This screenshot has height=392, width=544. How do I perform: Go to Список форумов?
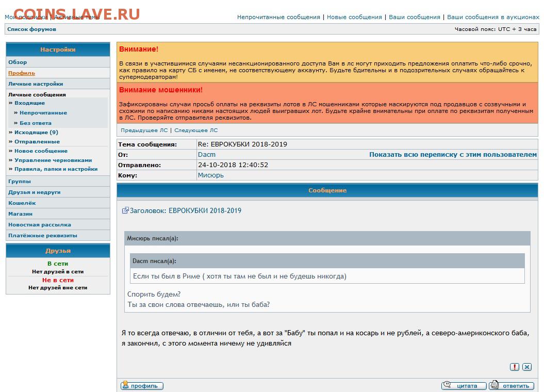point(31,29)
